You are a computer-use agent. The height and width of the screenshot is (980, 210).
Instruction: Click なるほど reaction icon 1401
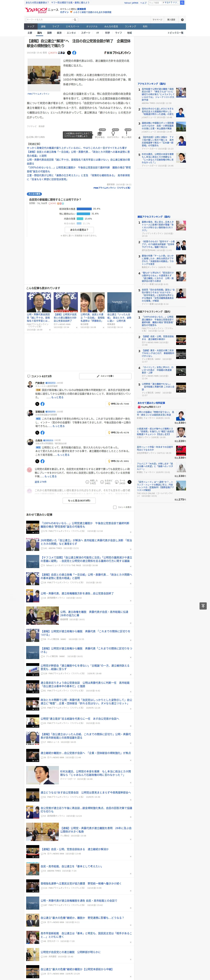pyautogui.click(x=102, y=482)
